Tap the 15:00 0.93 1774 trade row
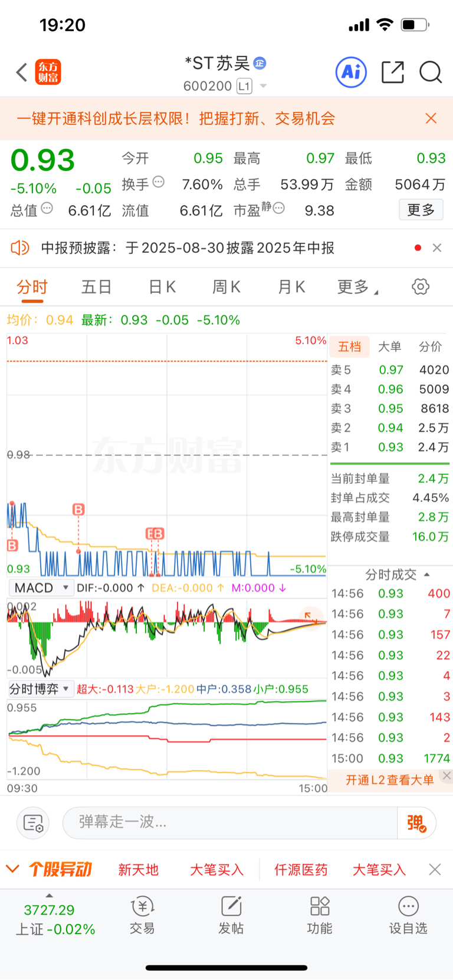Image resolution: width=453 pixels, height=980 pixels. point(390,758)
